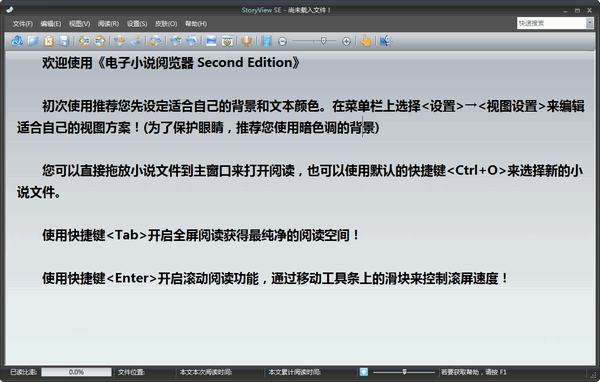The height and width of the screenshot is (382, 600).
Task: Click the blue folder open-file toolbar icon
Action: tap(33, 41)
